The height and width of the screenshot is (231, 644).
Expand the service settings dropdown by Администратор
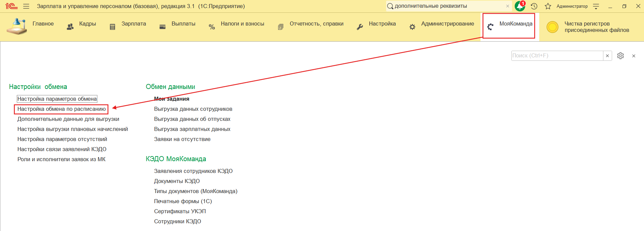[x=596, y=6]
